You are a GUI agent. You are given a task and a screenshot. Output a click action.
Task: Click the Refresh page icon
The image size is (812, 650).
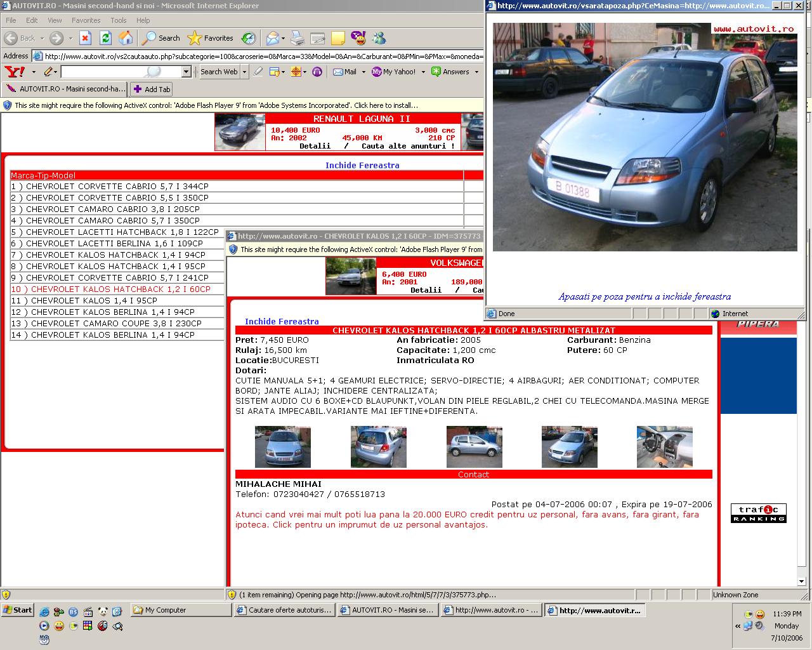pos(105,38)
